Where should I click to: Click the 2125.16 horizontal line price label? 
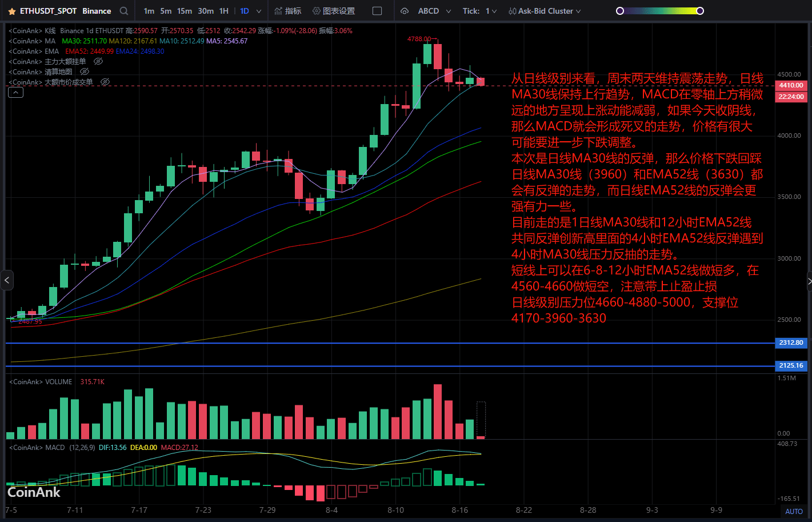(791, 365)
